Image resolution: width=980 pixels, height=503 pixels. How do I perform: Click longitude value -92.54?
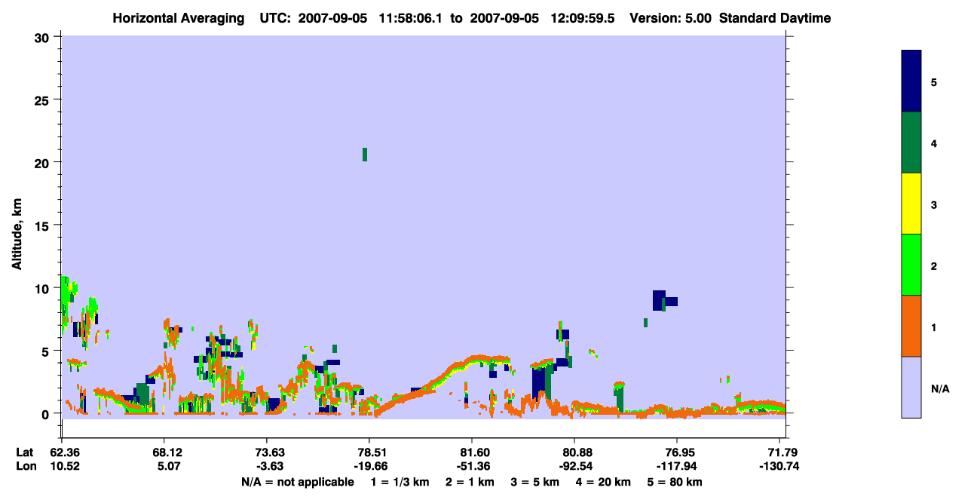(x=574, y=466)
